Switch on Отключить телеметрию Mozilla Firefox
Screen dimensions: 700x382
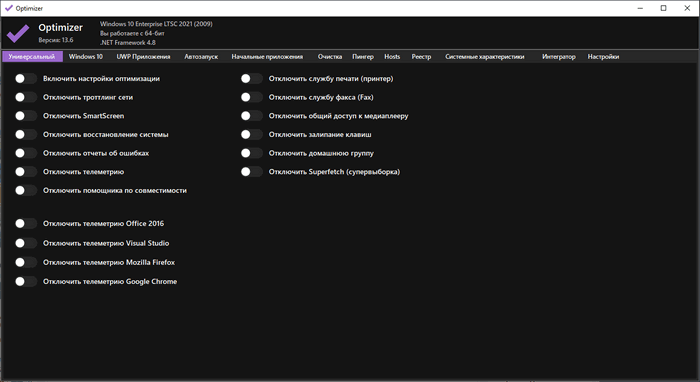coord(25,262)
